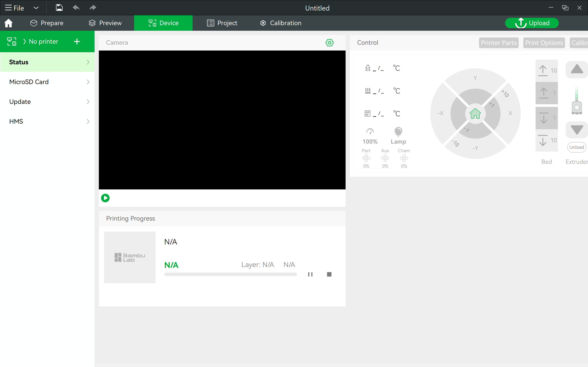Click the Upload button

(x=532, y=23)
